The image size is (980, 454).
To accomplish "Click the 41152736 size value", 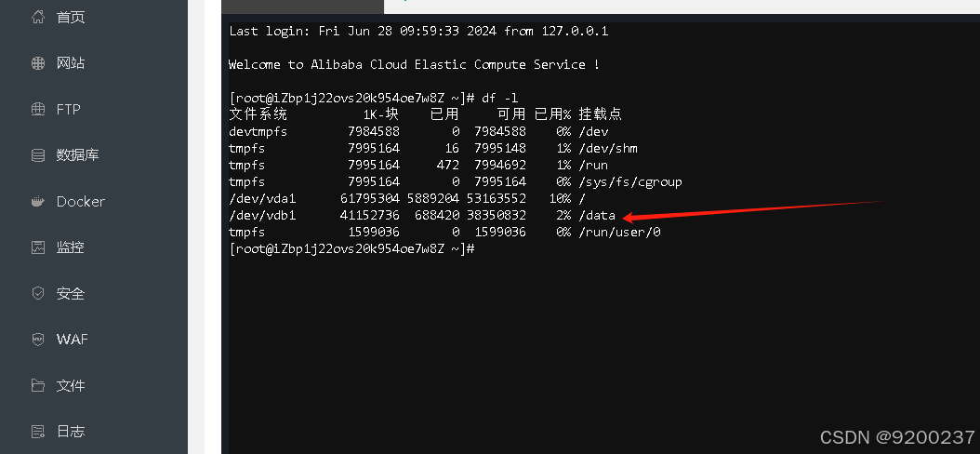I will click(x=370, y=215).
